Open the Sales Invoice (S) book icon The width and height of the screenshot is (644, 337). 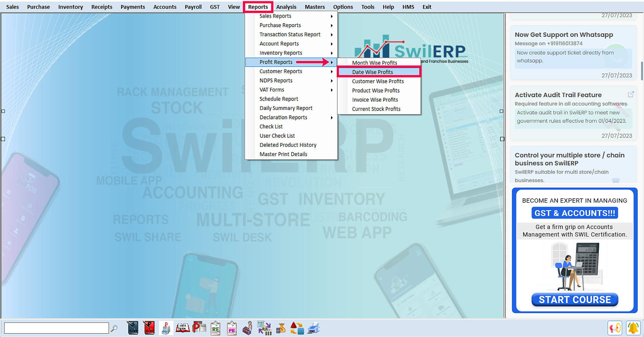[133, 328]
